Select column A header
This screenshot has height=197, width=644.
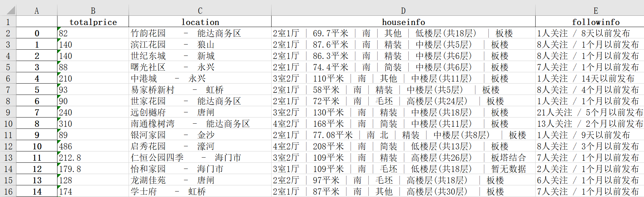point(37,11)
